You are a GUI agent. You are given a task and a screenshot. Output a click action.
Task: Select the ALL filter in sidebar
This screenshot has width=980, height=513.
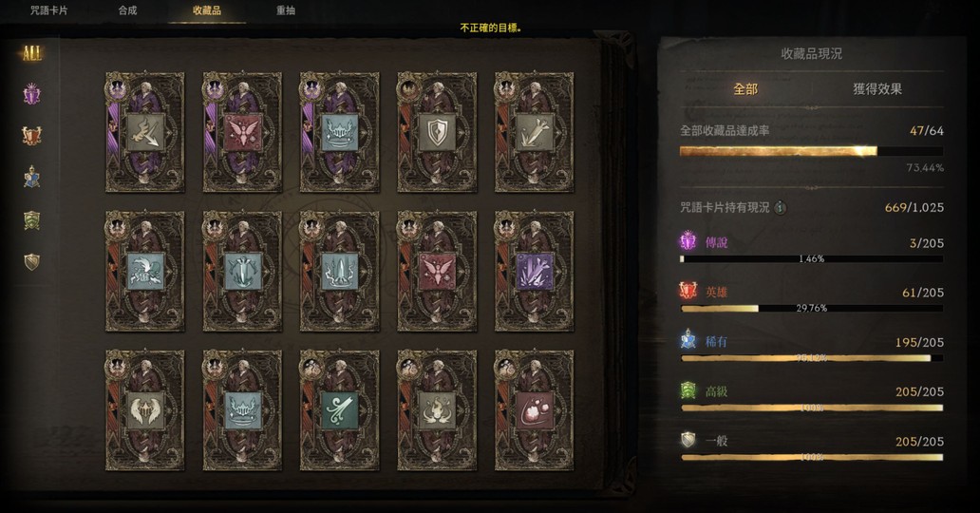click(32, 54)
